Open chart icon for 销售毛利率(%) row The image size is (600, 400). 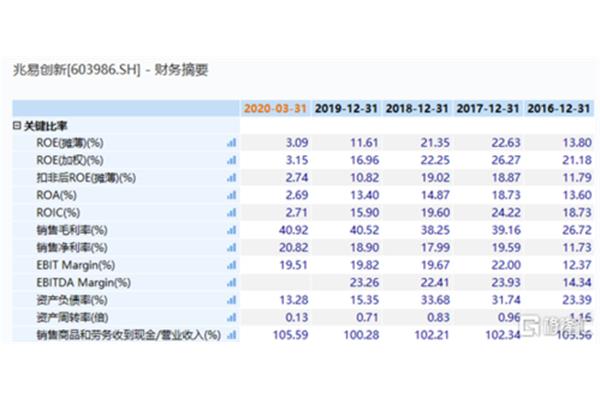(232, 230)
